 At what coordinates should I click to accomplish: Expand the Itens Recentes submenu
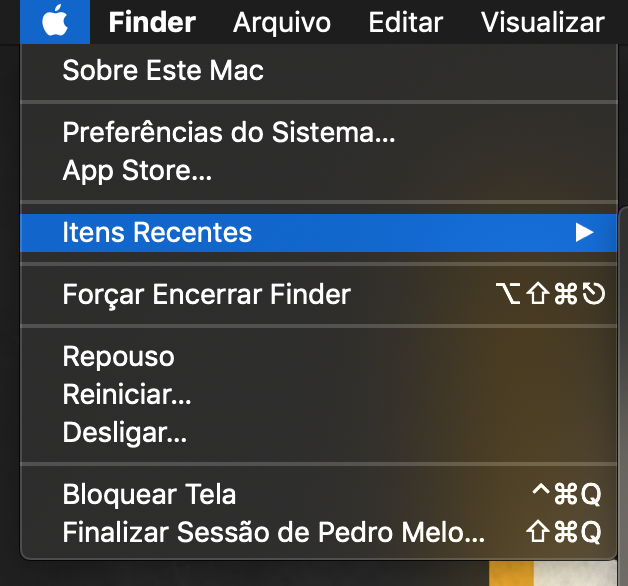157,233
